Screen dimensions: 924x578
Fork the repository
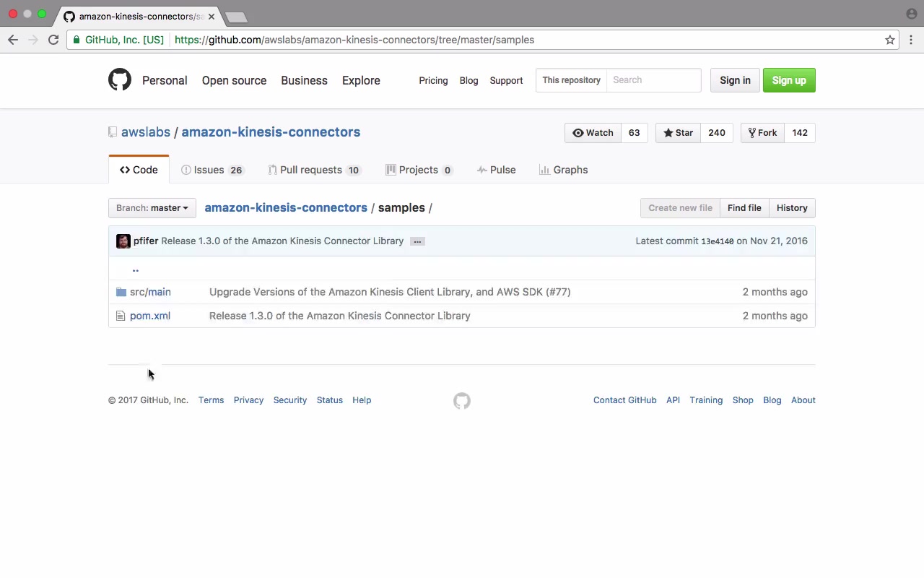coord(762,133)
